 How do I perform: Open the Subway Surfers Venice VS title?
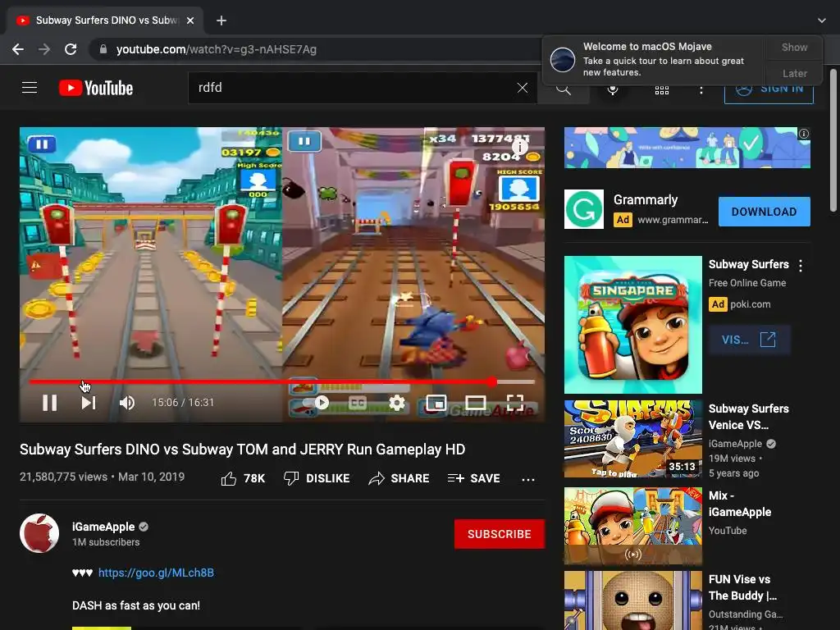(748, 417)
